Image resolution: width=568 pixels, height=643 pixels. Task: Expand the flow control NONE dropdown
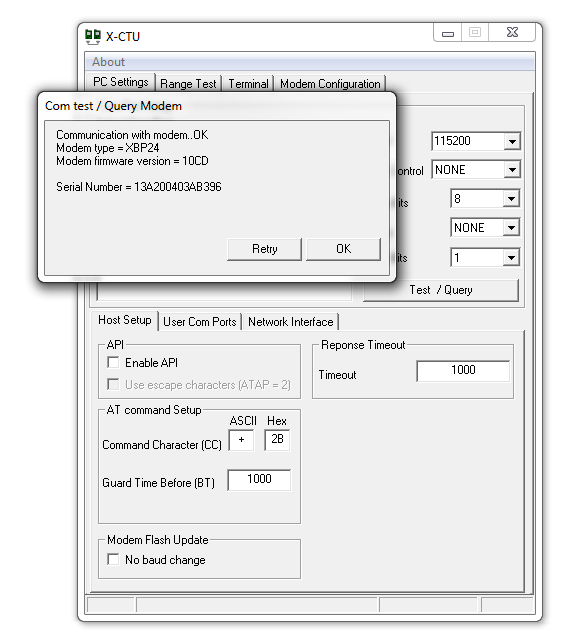[512, 169]
